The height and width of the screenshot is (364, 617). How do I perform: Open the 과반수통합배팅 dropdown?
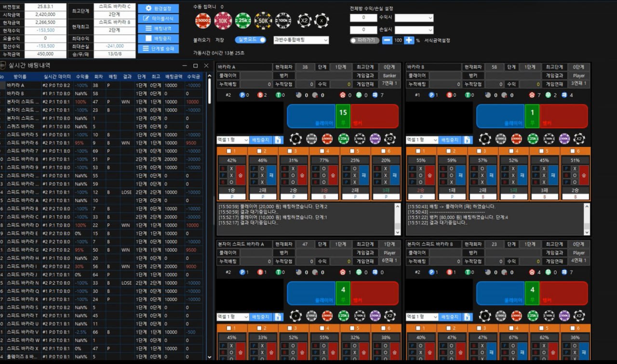(x=301, y=40)
